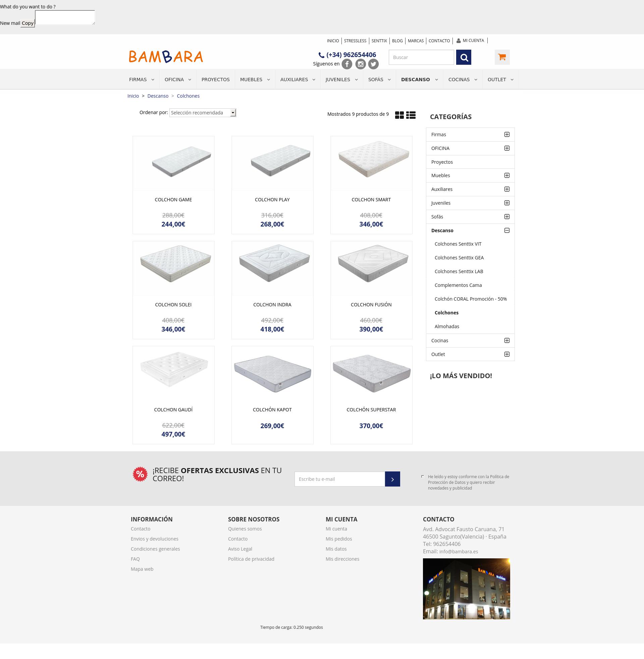This screenshot has height=659, width=644.
Task: Click the Mi Cuenta user icon
Action: click(458, 41)
